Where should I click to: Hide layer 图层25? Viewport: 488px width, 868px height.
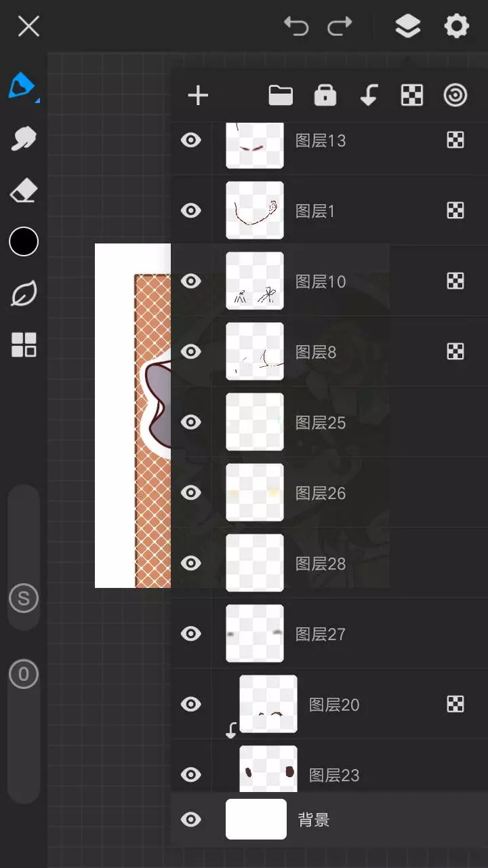tap(191, 422)
